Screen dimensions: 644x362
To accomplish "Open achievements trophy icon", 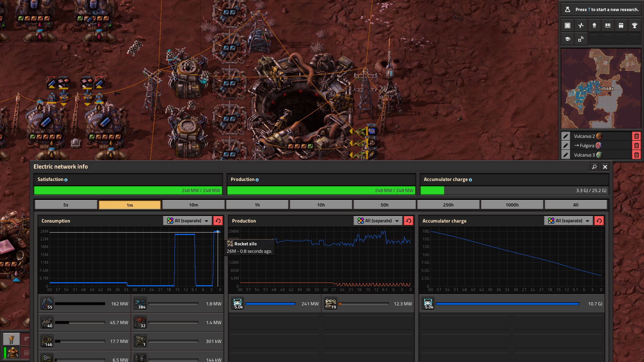I will pos(634,25).
